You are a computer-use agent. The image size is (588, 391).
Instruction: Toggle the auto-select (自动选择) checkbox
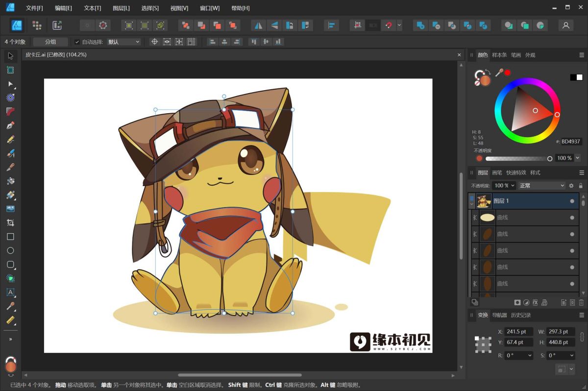77,42
